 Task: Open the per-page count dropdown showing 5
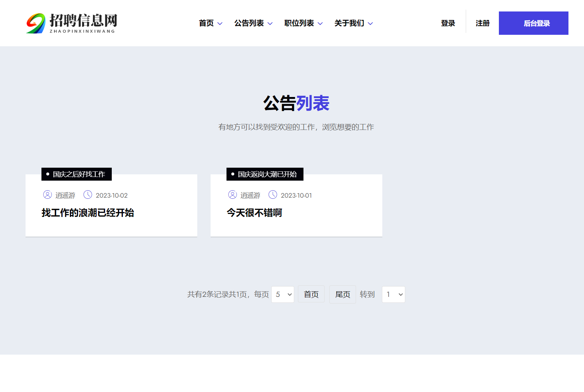coord(283,294)
